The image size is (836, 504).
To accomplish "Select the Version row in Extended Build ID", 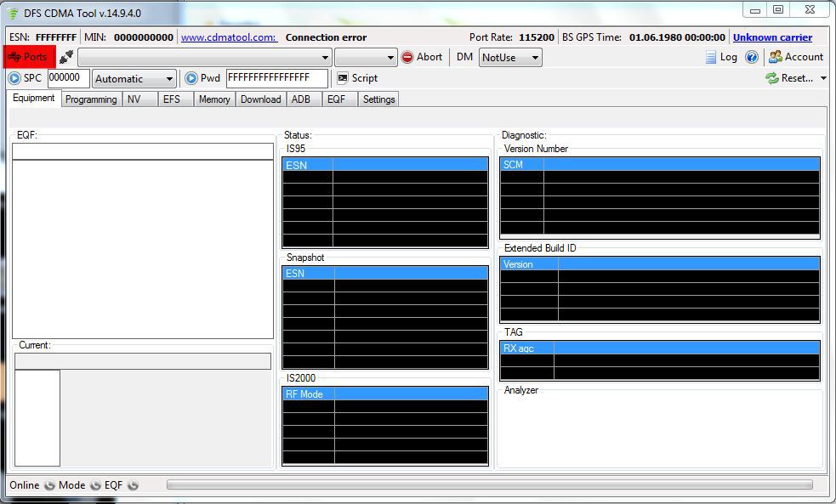I will click(659, 264).
